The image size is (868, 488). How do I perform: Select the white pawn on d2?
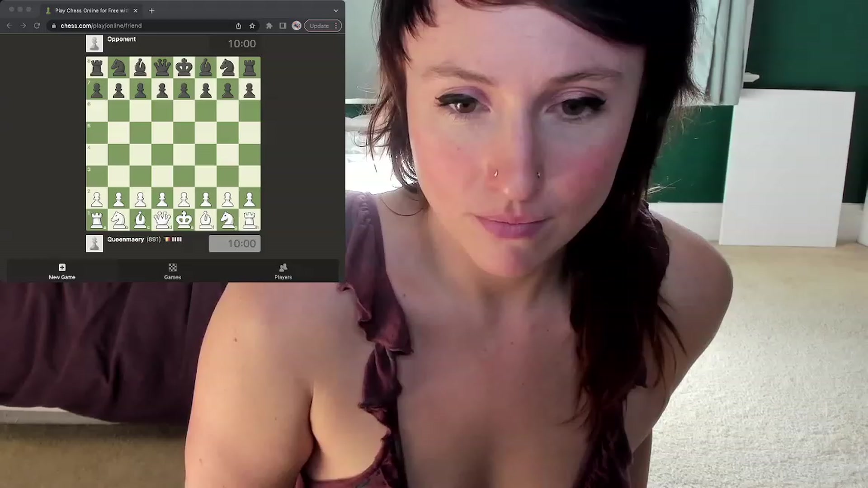coord(162,198)
